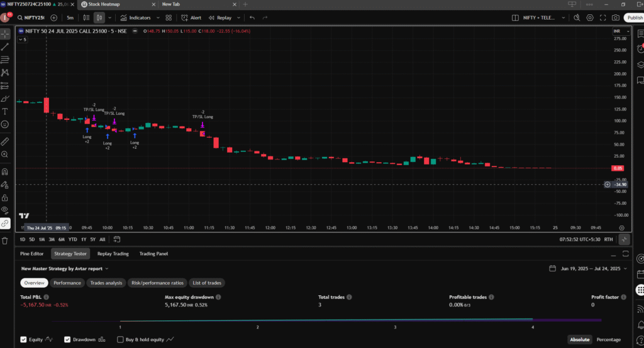Toggle stay in drawing mode

[5, 185]
